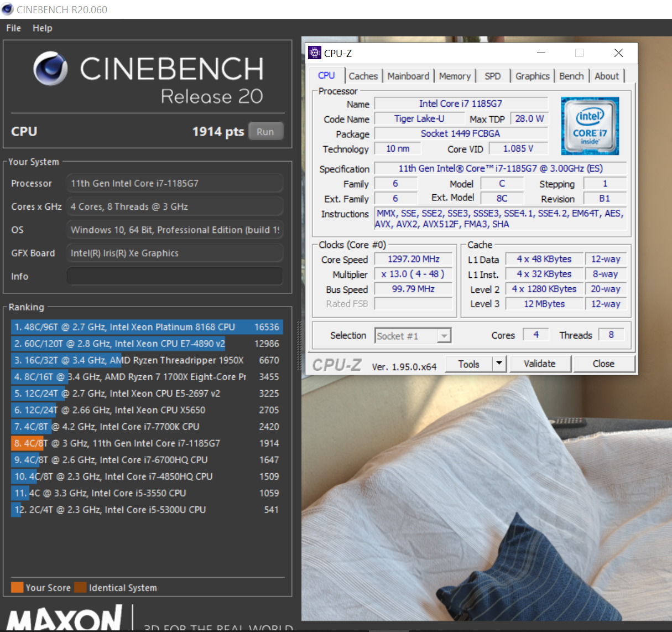
Task: Click the MAXON logo in Cinebench
Action: tap(65, 618)
